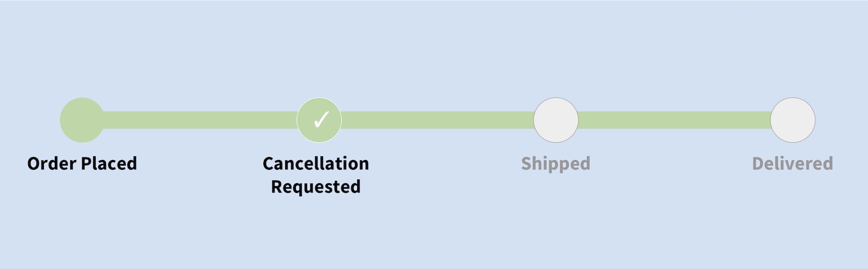Click progress bar between Shipped and Delivered
This screenshot has width=868, height=269.
674,120
